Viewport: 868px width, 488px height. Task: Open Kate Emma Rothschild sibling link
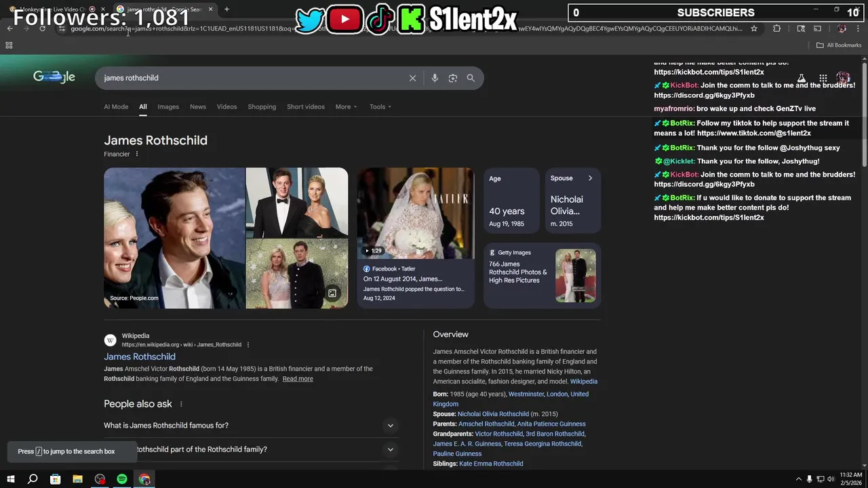(x=491, y=464)
